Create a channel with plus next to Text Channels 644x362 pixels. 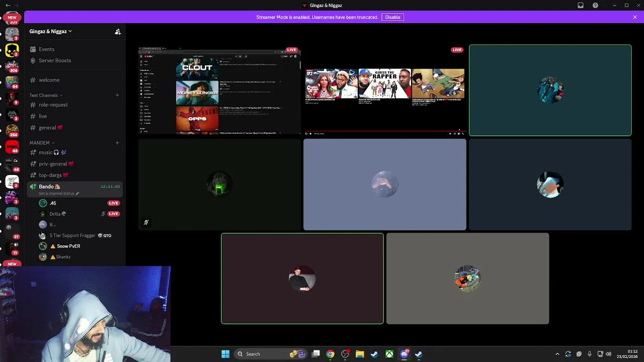(117, 95)
